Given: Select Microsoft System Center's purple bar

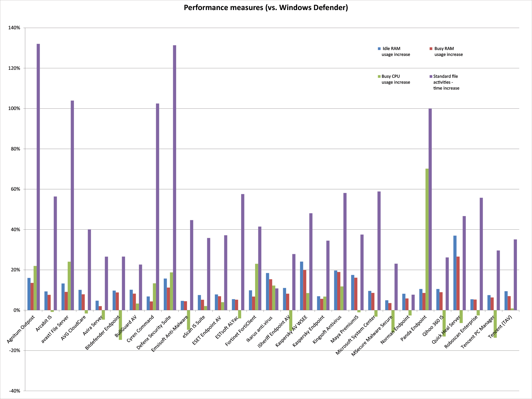Looking at the screenshot, I should click(x=379, y=251).
